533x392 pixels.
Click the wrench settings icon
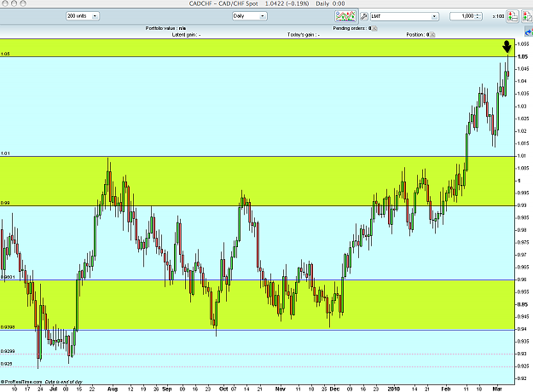[363, 16]
